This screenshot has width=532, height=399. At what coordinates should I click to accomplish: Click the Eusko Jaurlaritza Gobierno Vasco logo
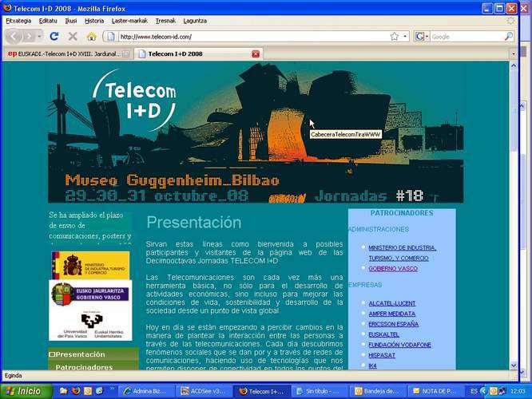pyautogui.click(x=90, y=294)
